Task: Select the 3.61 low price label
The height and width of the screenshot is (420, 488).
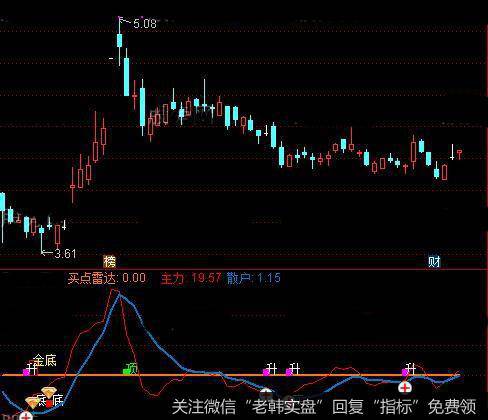Action: coord(65,254)
